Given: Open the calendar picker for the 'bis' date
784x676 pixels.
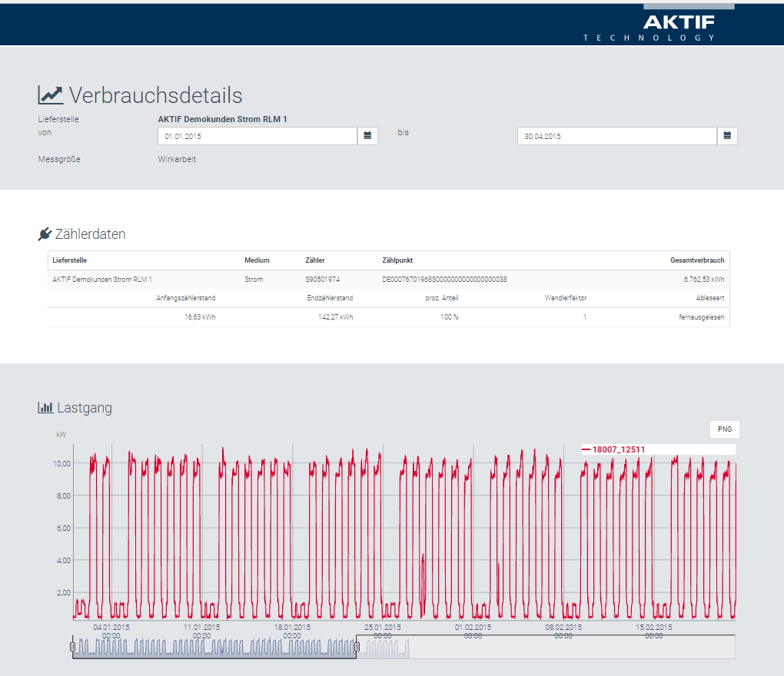Looking at the screenshot, I should (727, 136).
